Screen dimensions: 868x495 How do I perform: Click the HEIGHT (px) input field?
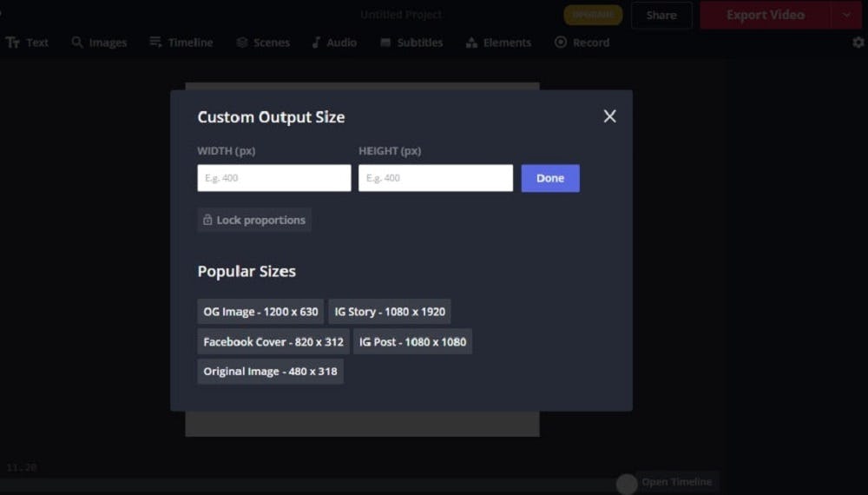(x=435, y=178)
